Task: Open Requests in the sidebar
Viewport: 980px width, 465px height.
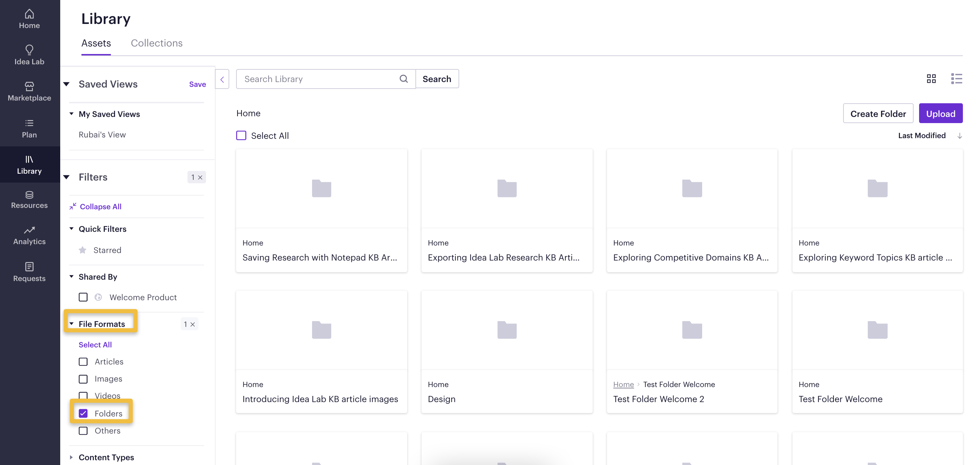Action: coord(29,272)
